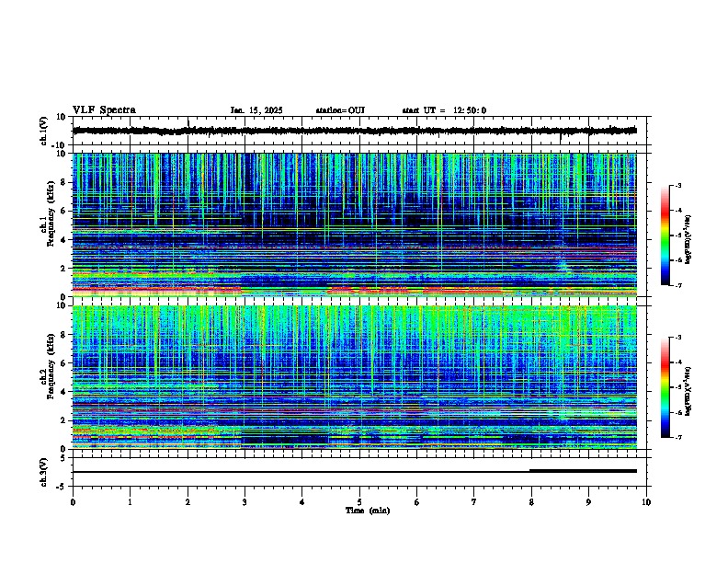Click time-axis tick label "0"

tap(73, 502)
